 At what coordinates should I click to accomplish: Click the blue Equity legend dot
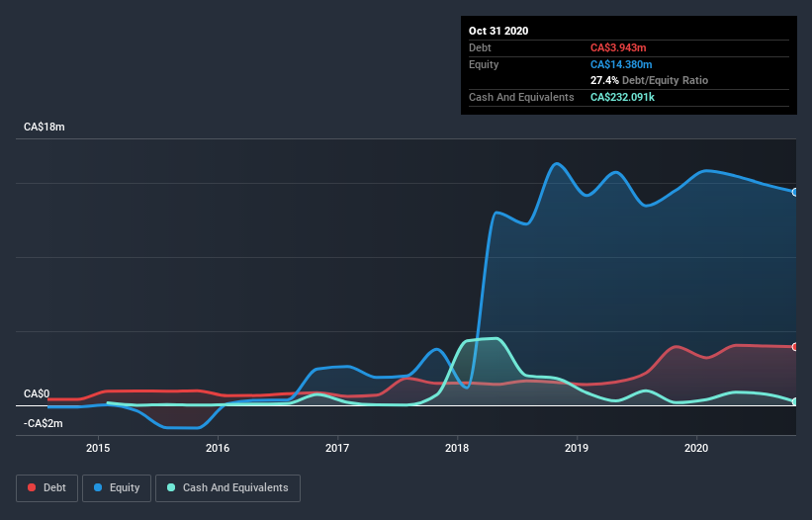98,487
